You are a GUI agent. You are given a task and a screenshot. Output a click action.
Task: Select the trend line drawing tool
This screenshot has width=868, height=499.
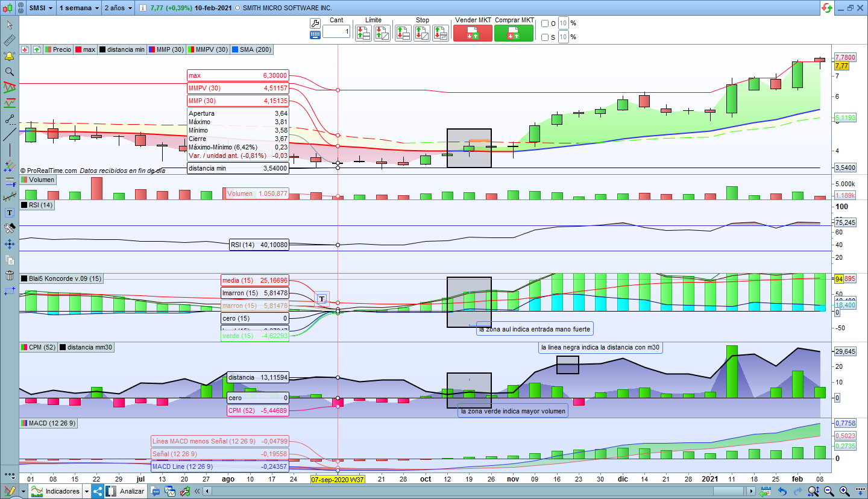click(x=10, y=134)
